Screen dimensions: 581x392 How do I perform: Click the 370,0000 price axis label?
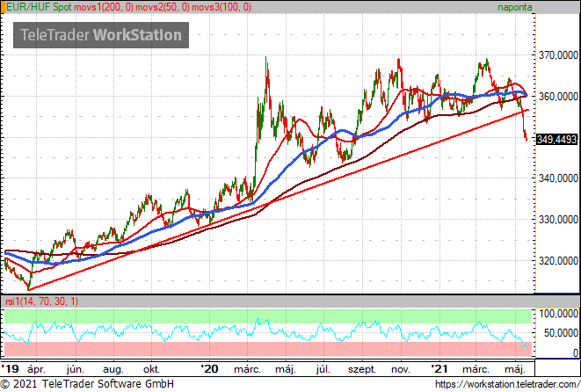pos(558,55)
